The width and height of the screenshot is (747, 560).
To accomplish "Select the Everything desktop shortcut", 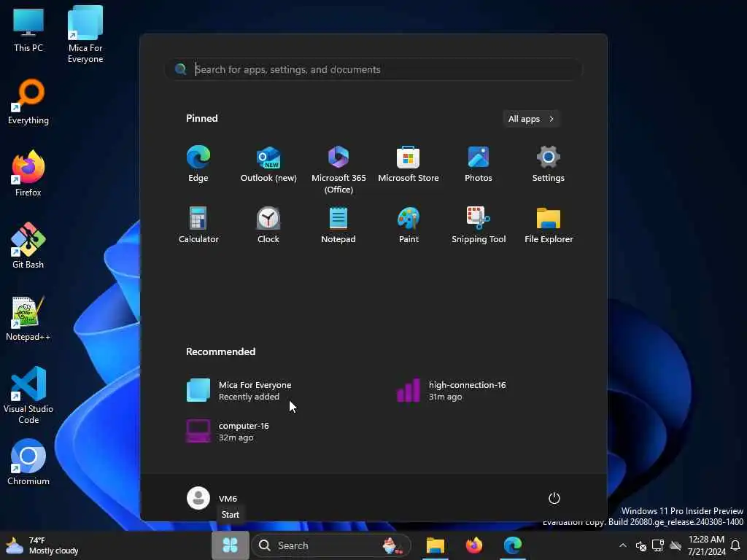I will [28, 102].
